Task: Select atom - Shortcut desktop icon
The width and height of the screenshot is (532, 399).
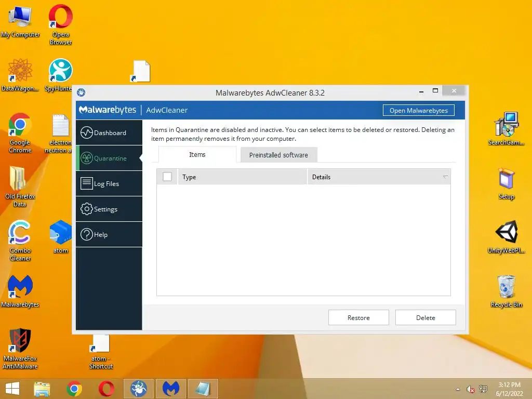Action: [101, 352]
